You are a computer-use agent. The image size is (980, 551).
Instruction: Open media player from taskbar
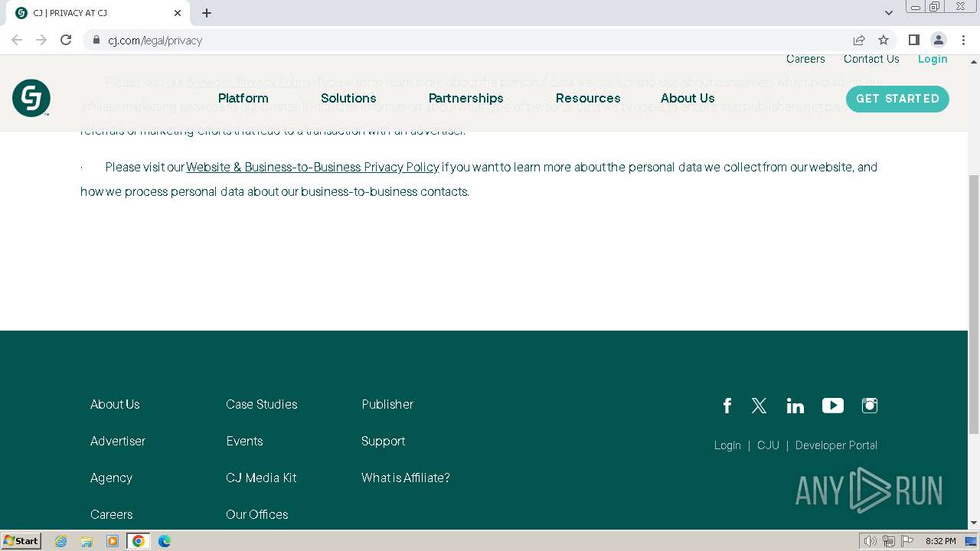[x=113, y=541]
